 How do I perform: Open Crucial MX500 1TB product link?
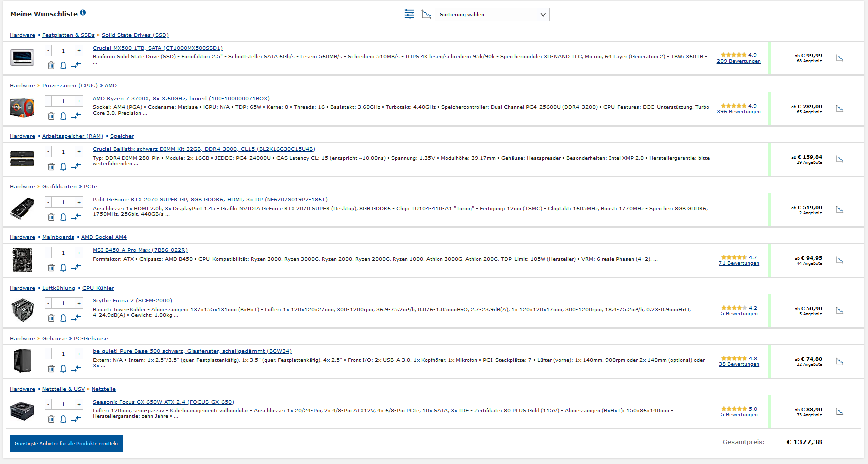coord(158,48)
